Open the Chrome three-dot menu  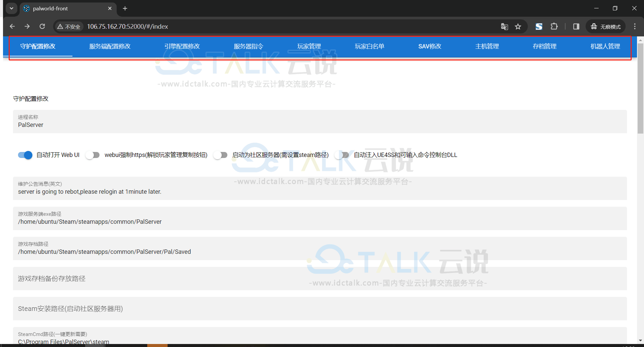(x=635, y=26)
